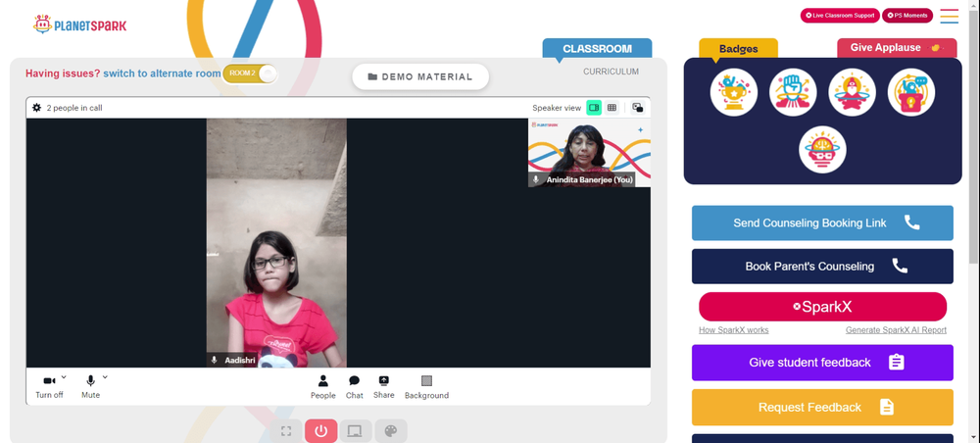Open How SparkX works link
This screenshot has height=443, width=980.
tap(734, 330)
